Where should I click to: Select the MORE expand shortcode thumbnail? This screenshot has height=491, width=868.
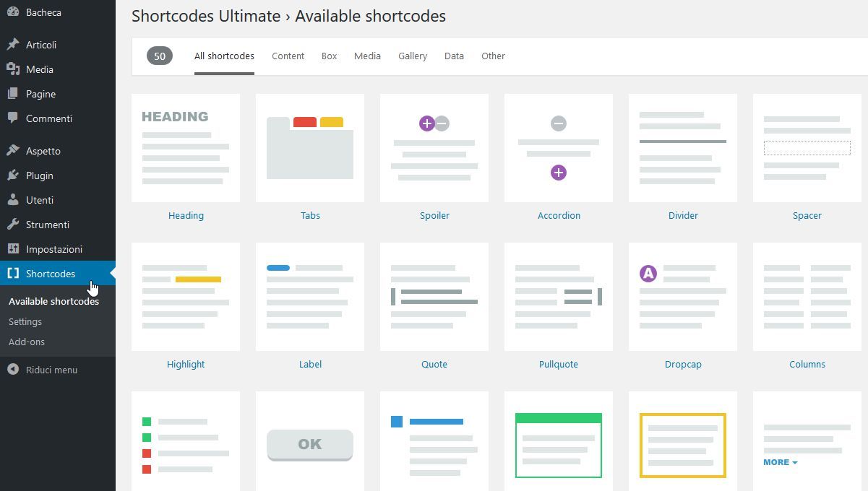(x=807, y=443)
